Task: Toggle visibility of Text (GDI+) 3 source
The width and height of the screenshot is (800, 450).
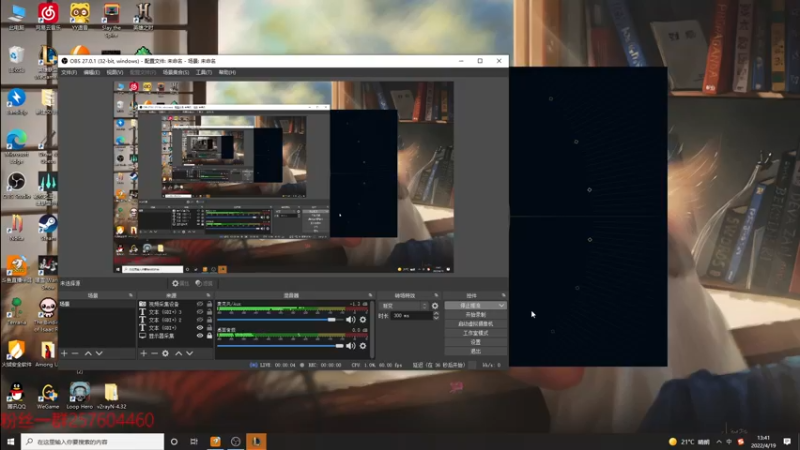Action: click(199, 312)
